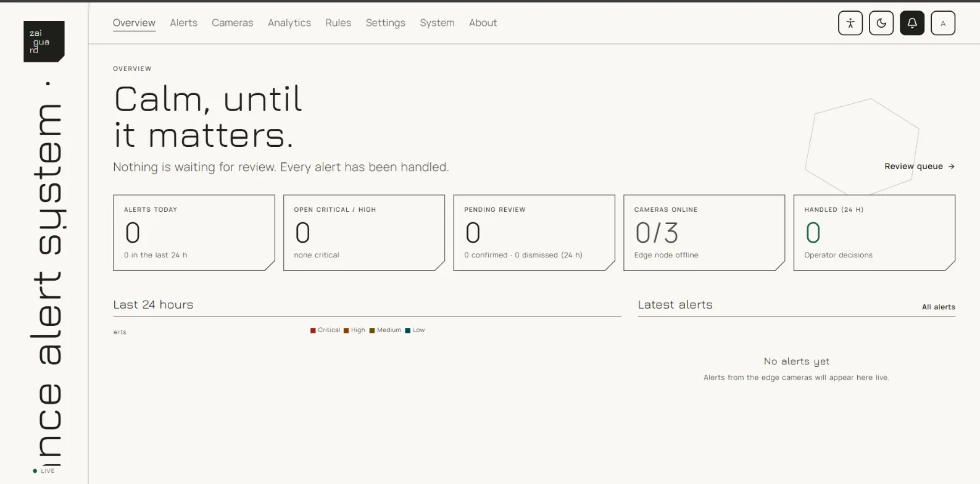This screenshot has height=484, width=980.
Task: Click the Critical red legend swatch
Action: 313,330
